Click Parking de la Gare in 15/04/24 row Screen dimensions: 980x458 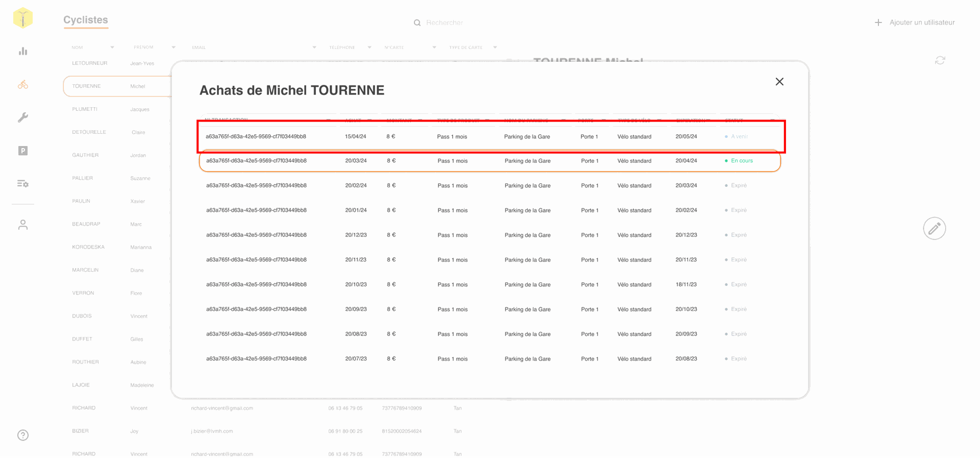527,136
